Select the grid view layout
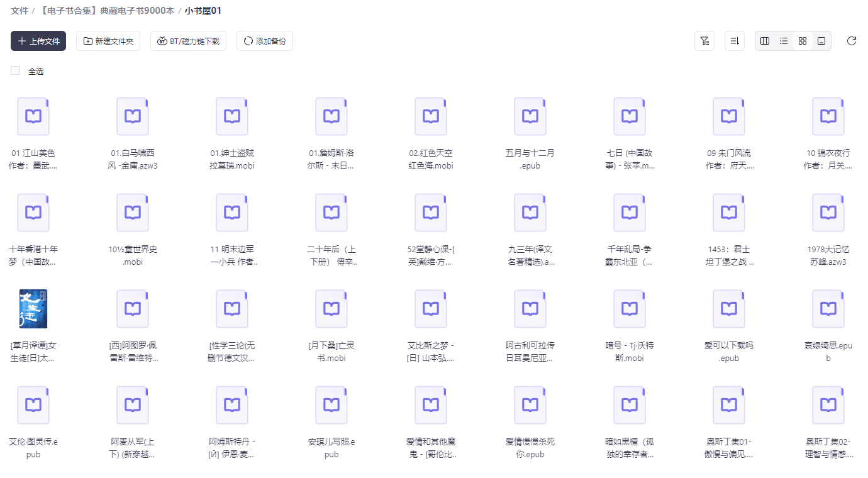Viewport: 868px width, 478px height. (803, 41)
